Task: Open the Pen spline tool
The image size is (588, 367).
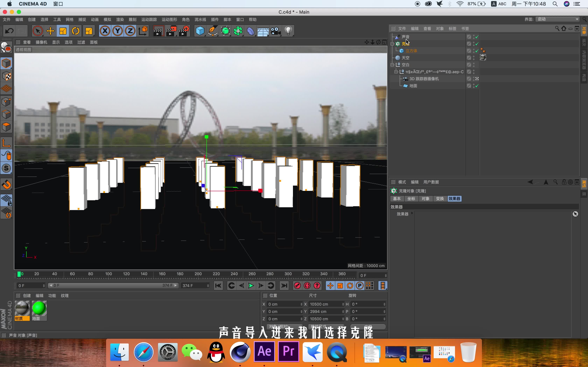Action: coord(213,31)
